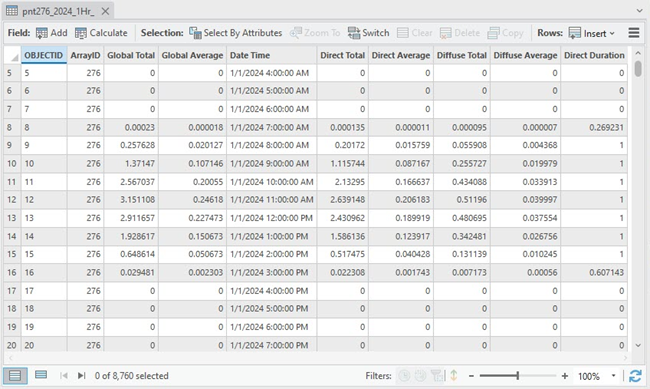Toggle show all records view

15,376
